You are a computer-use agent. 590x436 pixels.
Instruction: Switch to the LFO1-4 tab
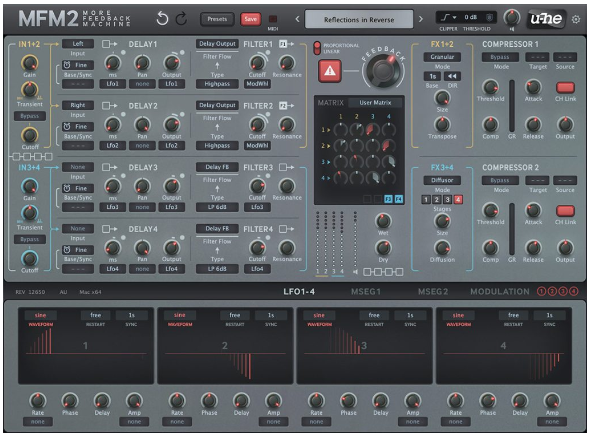(x=299, y=292)
